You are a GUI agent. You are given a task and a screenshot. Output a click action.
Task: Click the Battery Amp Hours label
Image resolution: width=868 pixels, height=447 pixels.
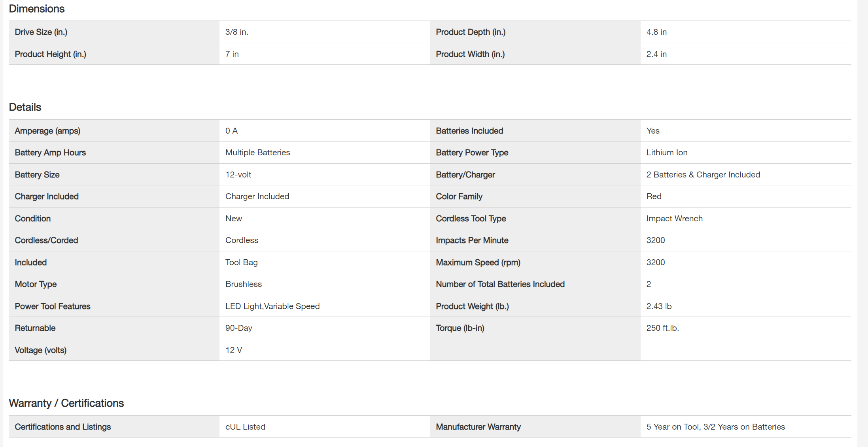click(50, 153)
